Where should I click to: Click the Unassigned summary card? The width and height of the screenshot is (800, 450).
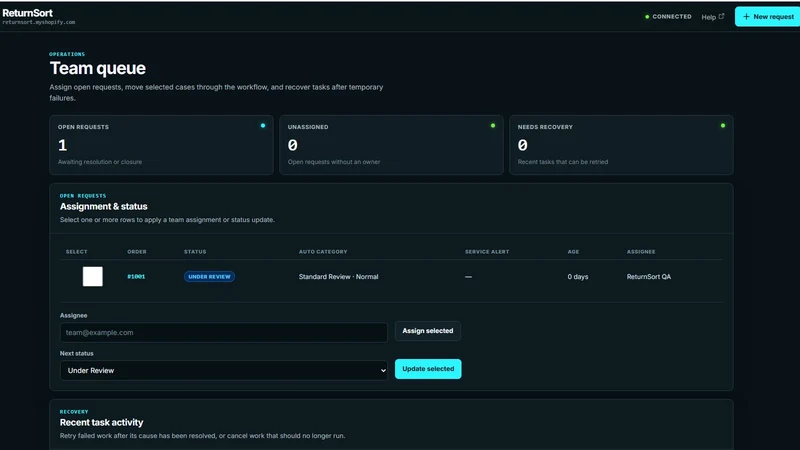391,145
